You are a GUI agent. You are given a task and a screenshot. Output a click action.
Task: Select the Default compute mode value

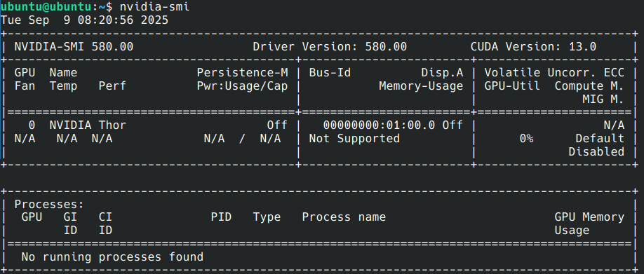600,138
